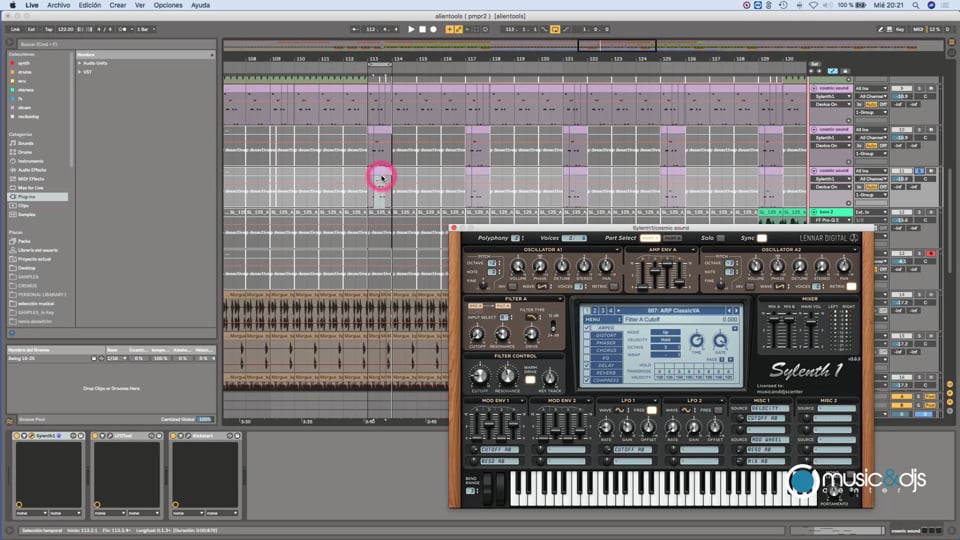Toggle Oscillator A2 Retrig switch
The height and width of the screenshot is (540, 960).
pyautogui.click(x=851, y=287)
